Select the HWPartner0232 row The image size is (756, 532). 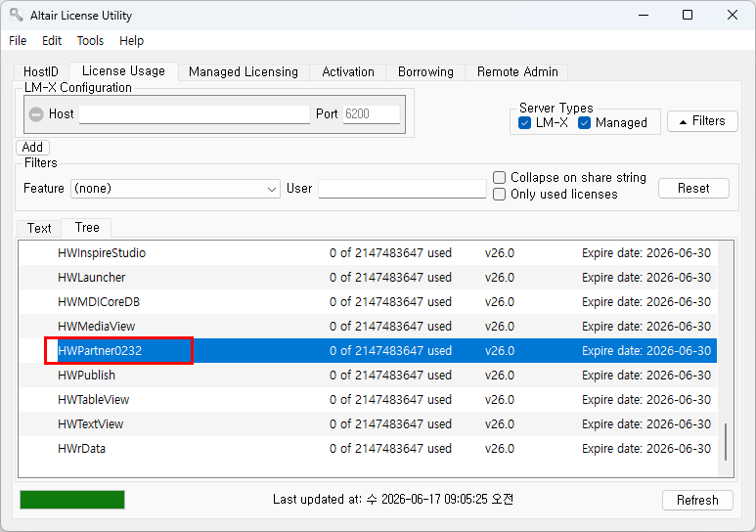(x=368, y=351)
